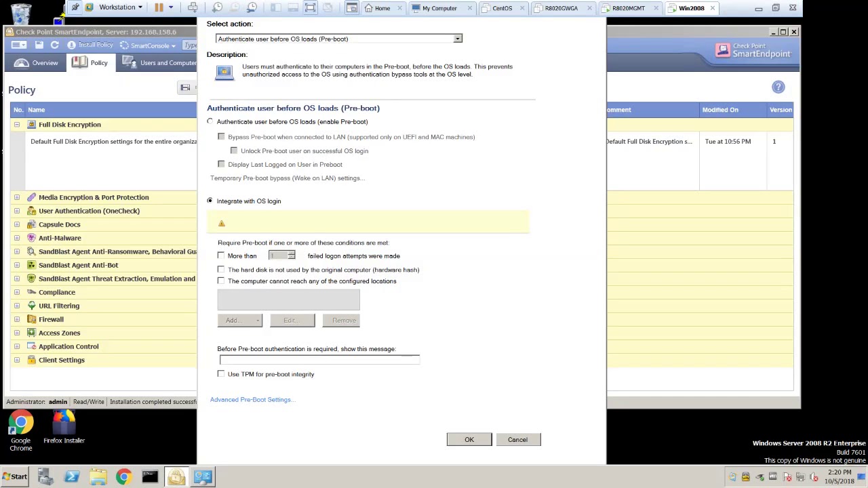Click the OK button
Viewport: 868px width, 488px height.
469,440
